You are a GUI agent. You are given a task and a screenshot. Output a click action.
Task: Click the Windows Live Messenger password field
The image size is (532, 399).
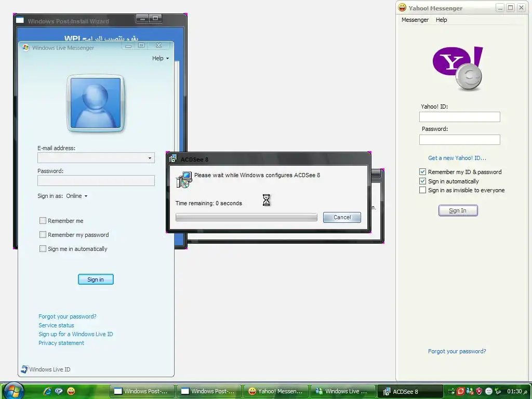(96, 180)
